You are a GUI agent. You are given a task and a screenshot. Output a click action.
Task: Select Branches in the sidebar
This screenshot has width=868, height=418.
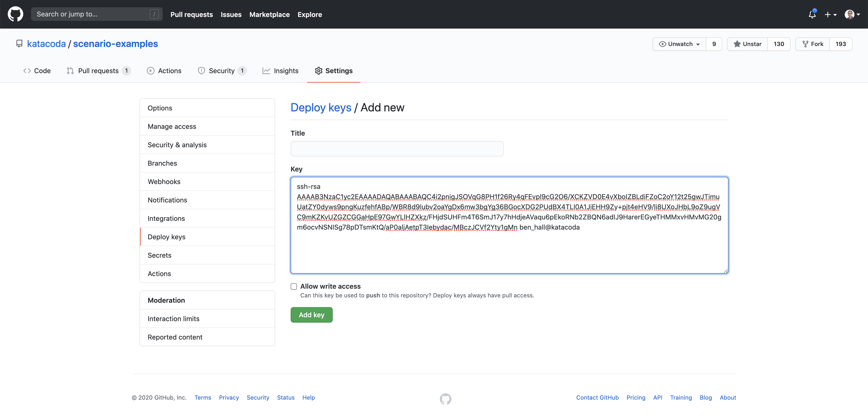point(207,163)
